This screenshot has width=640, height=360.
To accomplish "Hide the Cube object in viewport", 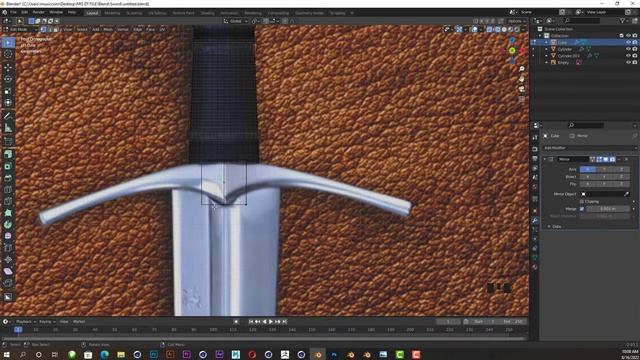I will click(x=628, y=42).
